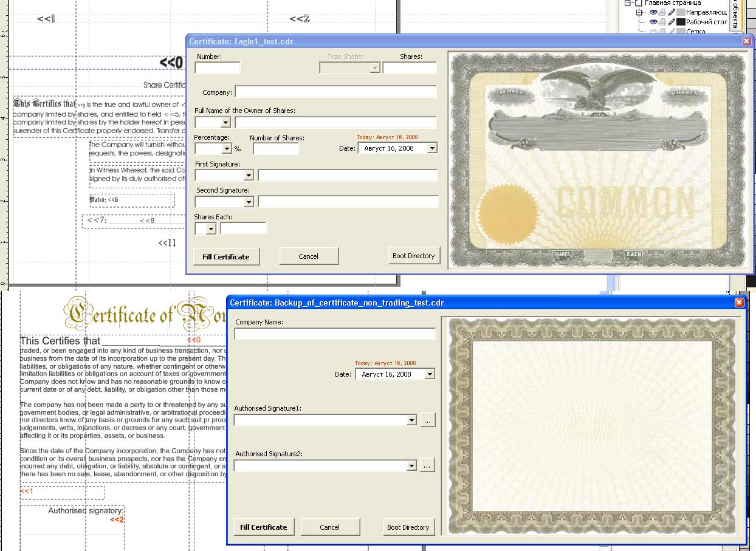
Task: Click Boot Directory in non-trading dialog
Action: 408,527
